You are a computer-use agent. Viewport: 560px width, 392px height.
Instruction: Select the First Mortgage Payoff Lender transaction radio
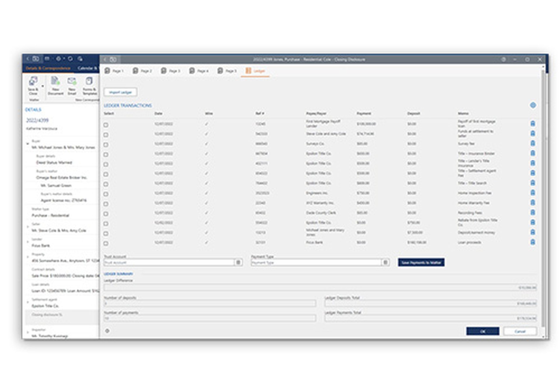106,125
